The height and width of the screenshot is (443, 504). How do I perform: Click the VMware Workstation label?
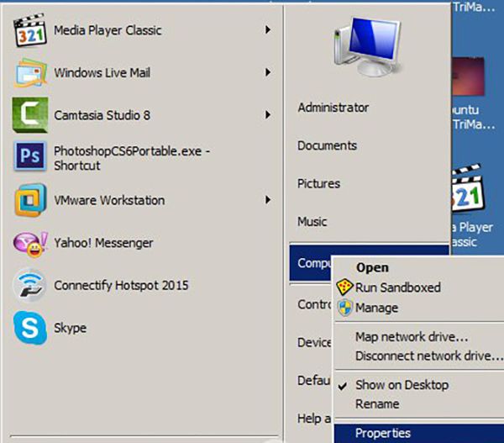(109, 200)
